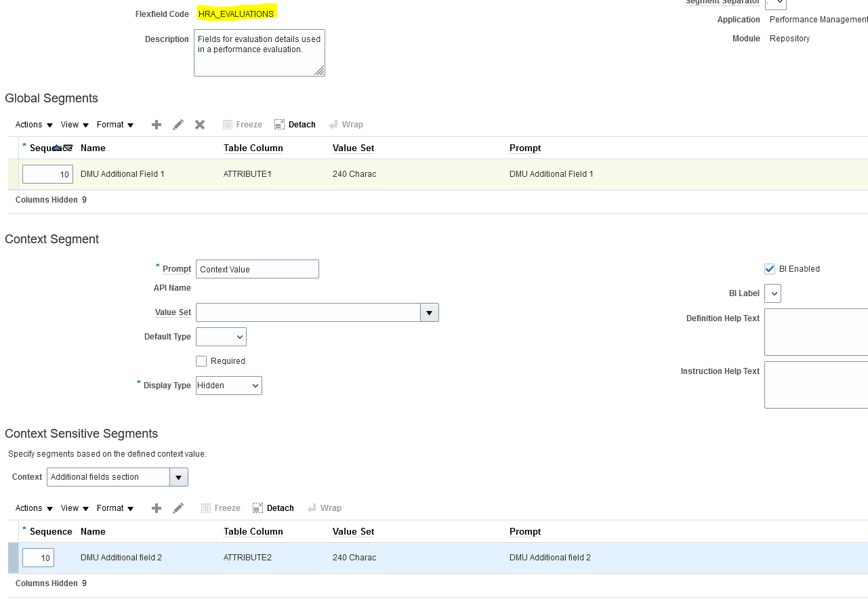Edit the selected global segment
The image size is (868, 599).
pos(178,125)
